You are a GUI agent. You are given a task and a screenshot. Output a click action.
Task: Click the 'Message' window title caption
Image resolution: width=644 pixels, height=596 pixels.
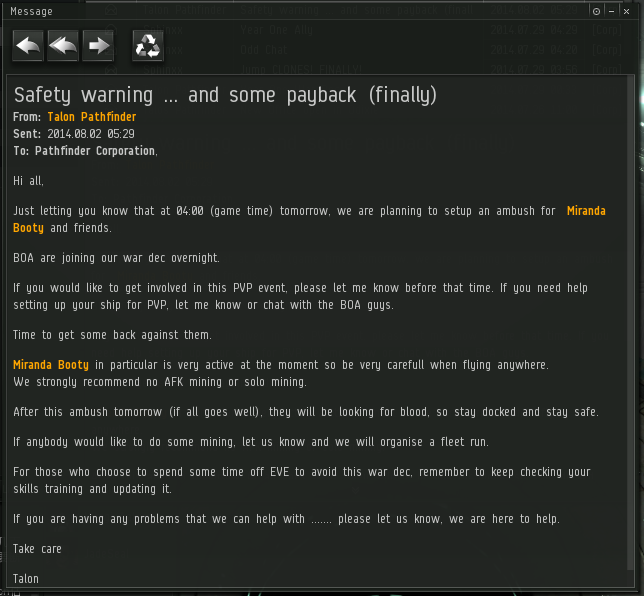click(31, 11)
